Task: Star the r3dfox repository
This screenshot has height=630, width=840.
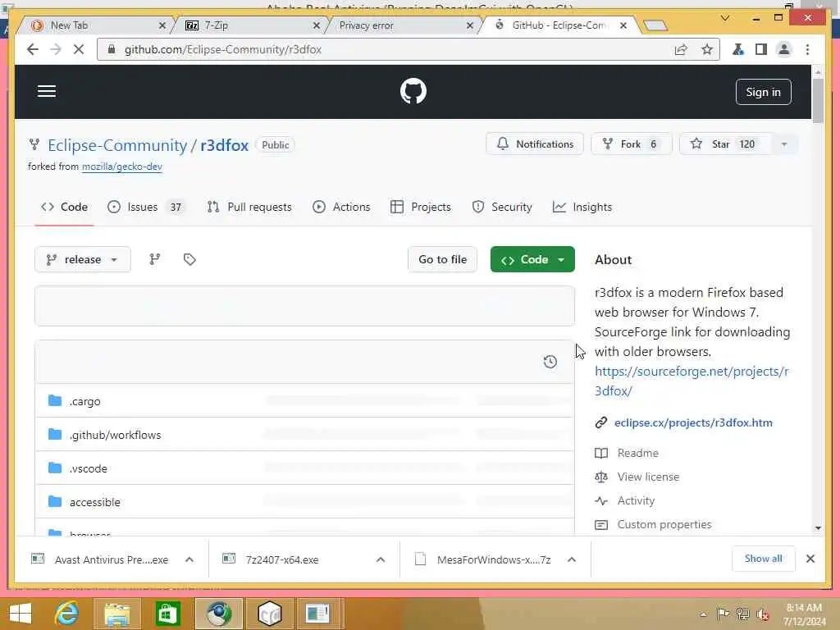Action: coord(725,144)
